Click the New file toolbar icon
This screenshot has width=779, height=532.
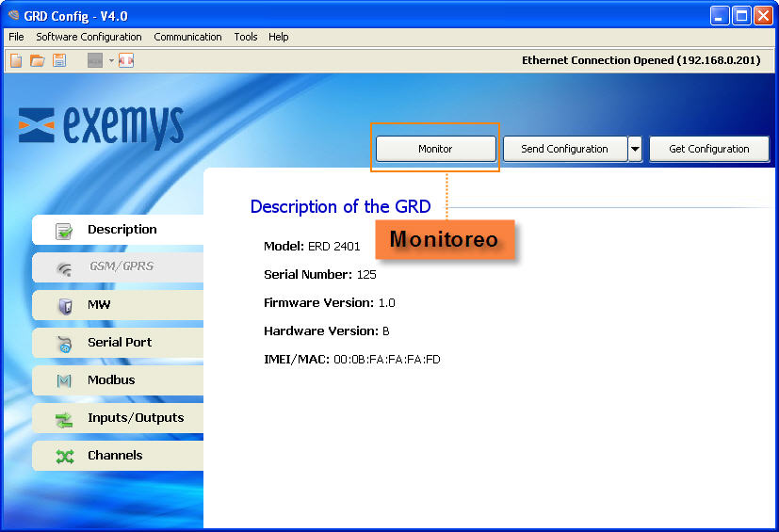(x=16, y=60)
